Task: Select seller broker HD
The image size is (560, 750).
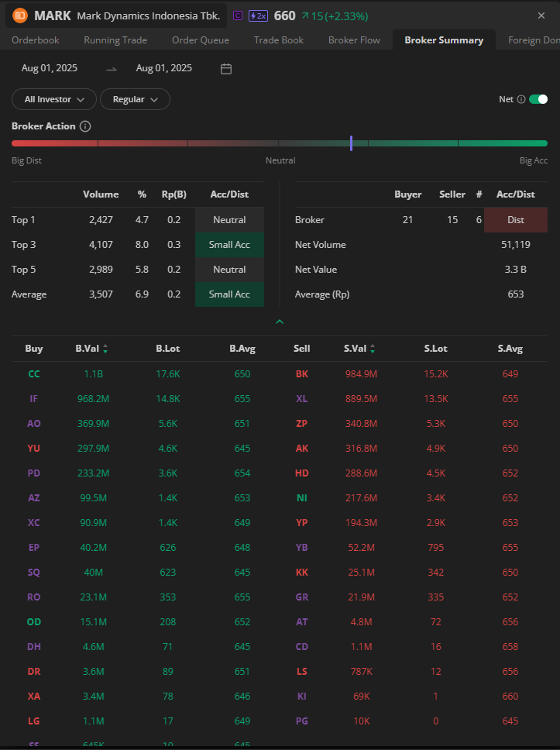Action: [x=302, y=473]
